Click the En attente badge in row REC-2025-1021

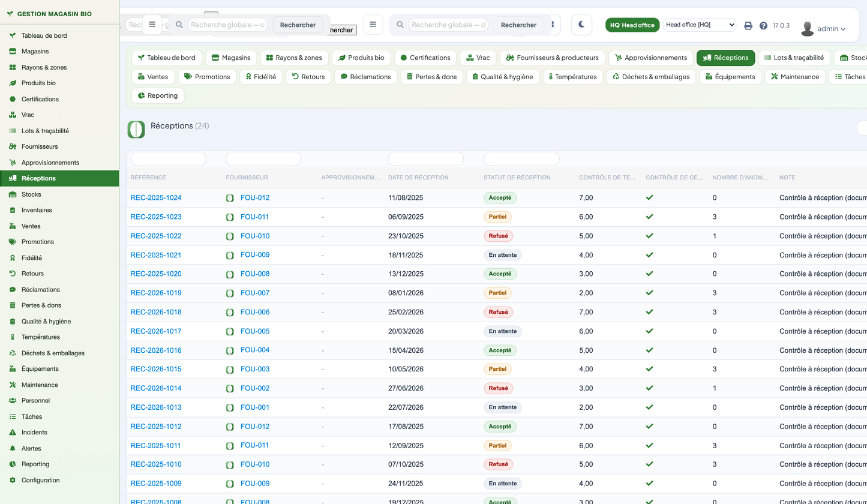503,255
